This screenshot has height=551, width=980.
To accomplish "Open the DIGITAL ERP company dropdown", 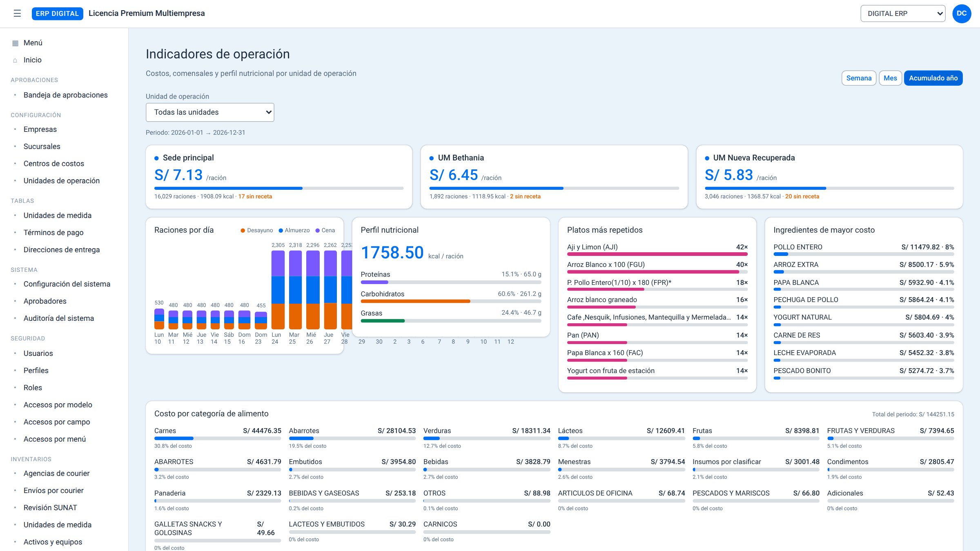I will coord(903,13).
